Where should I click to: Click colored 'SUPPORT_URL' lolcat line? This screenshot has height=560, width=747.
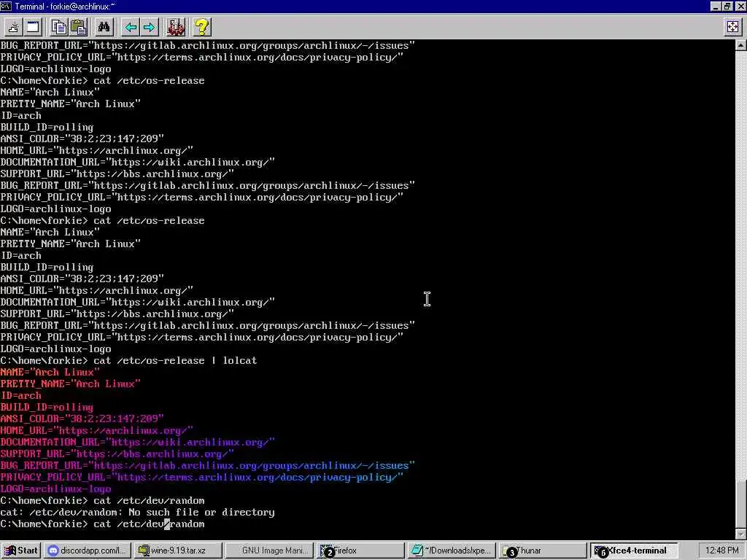click(x=117, y=454)
